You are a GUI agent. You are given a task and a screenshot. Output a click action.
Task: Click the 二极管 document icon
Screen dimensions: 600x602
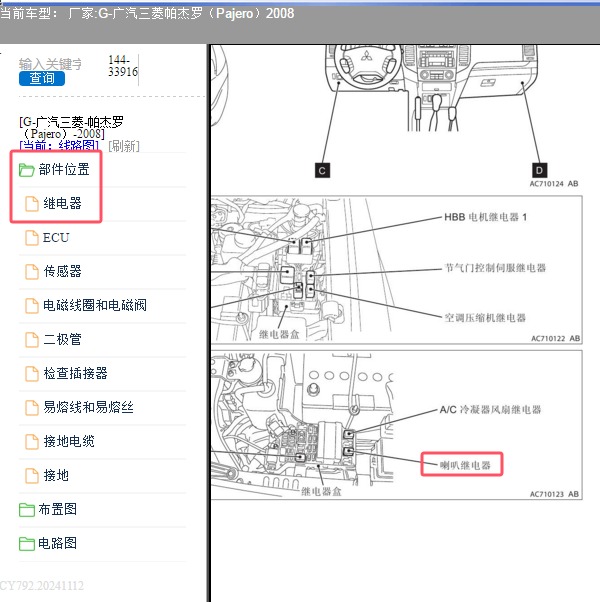[x=32, y=340]
